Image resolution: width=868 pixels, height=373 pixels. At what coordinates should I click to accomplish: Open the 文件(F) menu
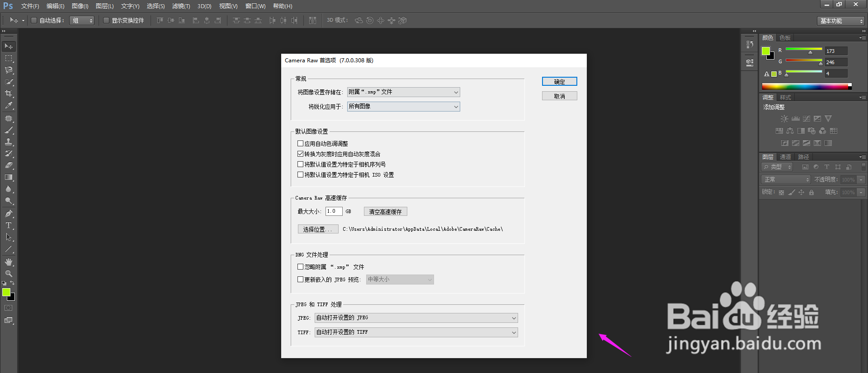(x=30, y=6)
